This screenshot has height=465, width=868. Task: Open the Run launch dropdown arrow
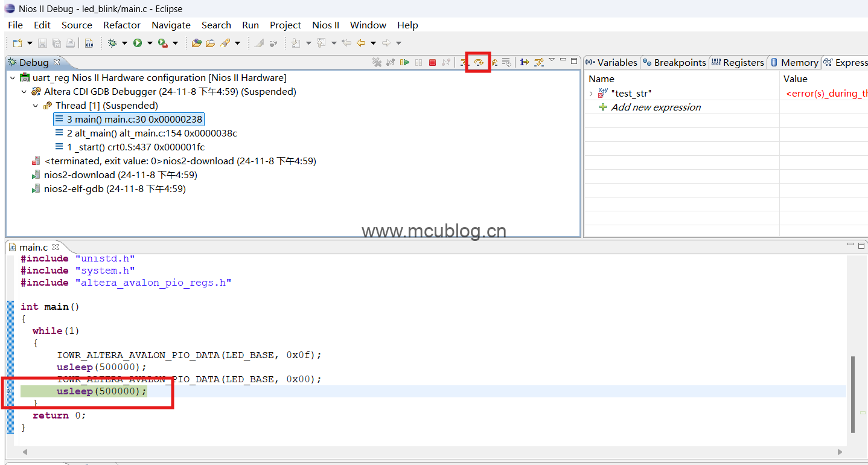coord(150,43)
